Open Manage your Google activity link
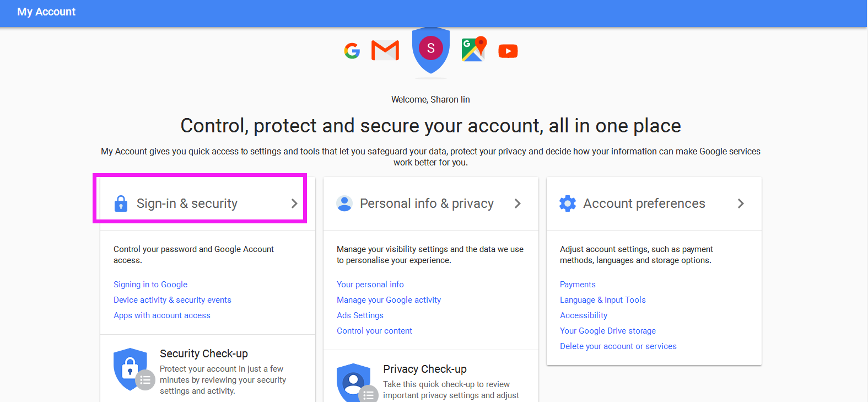The image size is (868, 402). (x=389, y=300)
